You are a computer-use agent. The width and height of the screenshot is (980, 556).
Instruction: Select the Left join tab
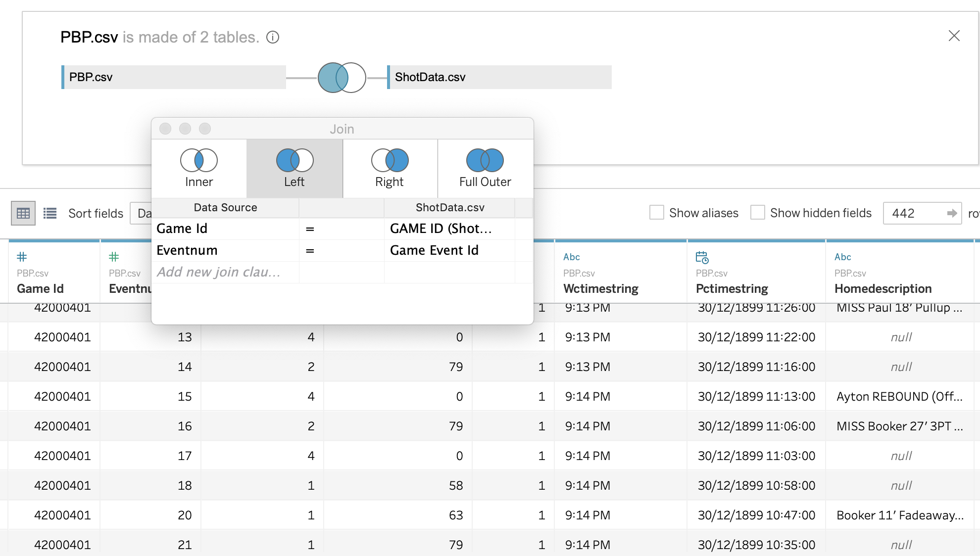pyautogui.click(x=294, y=168)
